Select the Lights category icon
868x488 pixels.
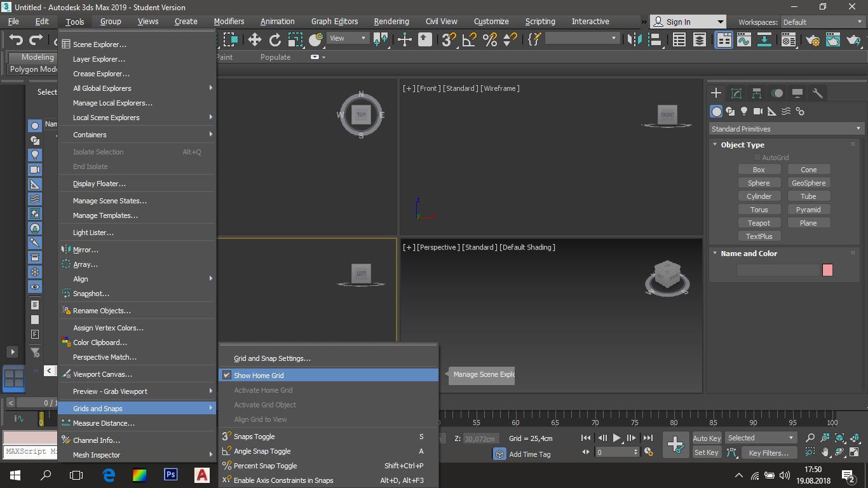pyautogui.click(x=744, y=112)
